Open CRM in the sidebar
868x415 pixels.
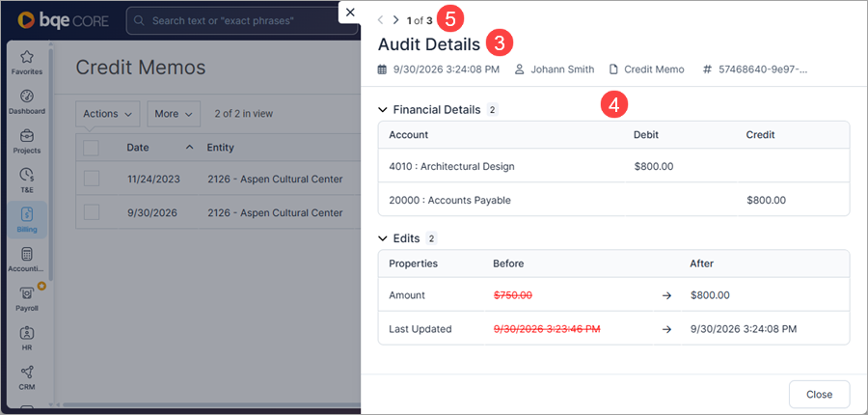click(x=27, y=377)
